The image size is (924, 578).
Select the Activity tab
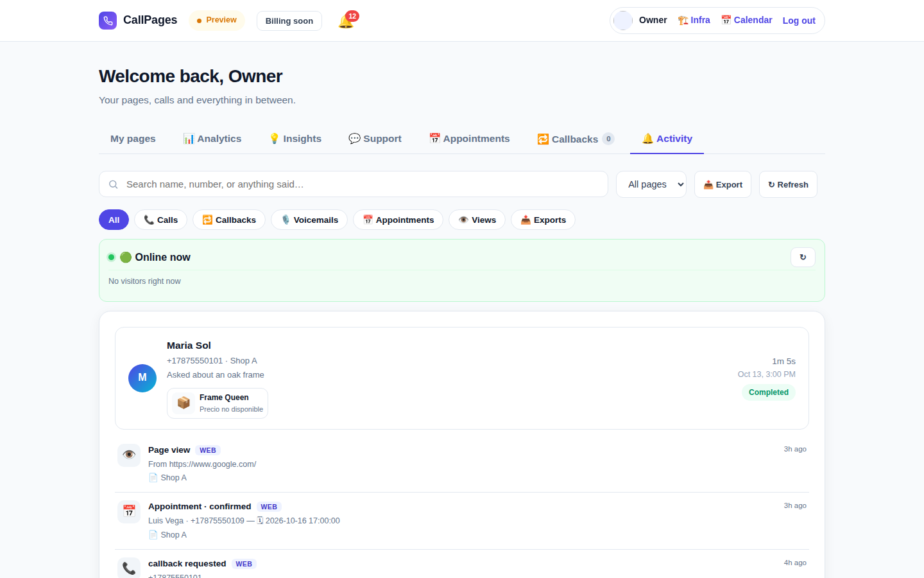(667, 139)
